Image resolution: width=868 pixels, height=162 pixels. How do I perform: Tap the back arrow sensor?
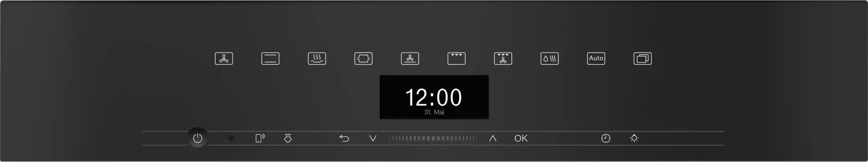click(x=344, y=138)
